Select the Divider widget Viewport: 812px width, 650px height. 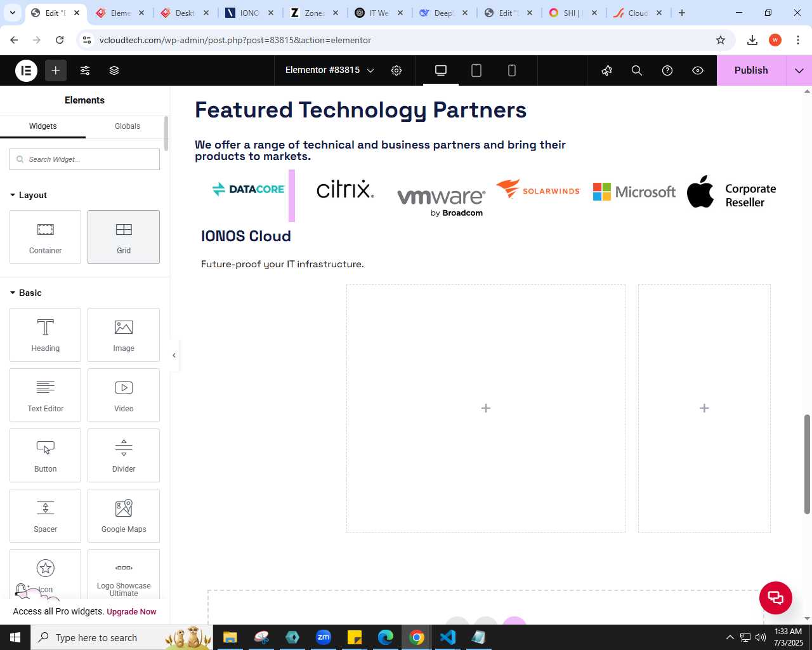coord(124,455)
